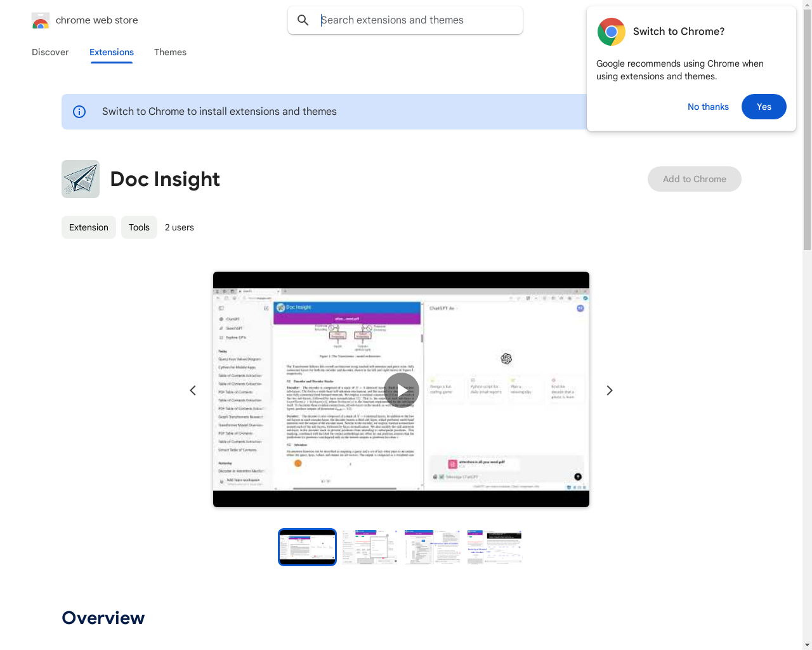
Task: Click the search magnifier icon
Action: coord(303,20)
